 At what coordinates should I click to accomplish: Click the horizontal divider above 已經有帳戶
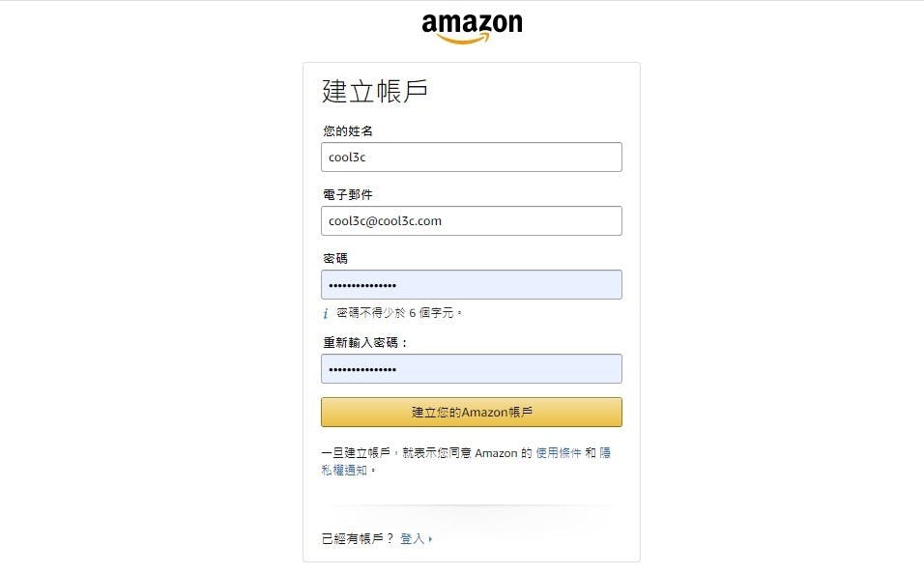(472, 505)
